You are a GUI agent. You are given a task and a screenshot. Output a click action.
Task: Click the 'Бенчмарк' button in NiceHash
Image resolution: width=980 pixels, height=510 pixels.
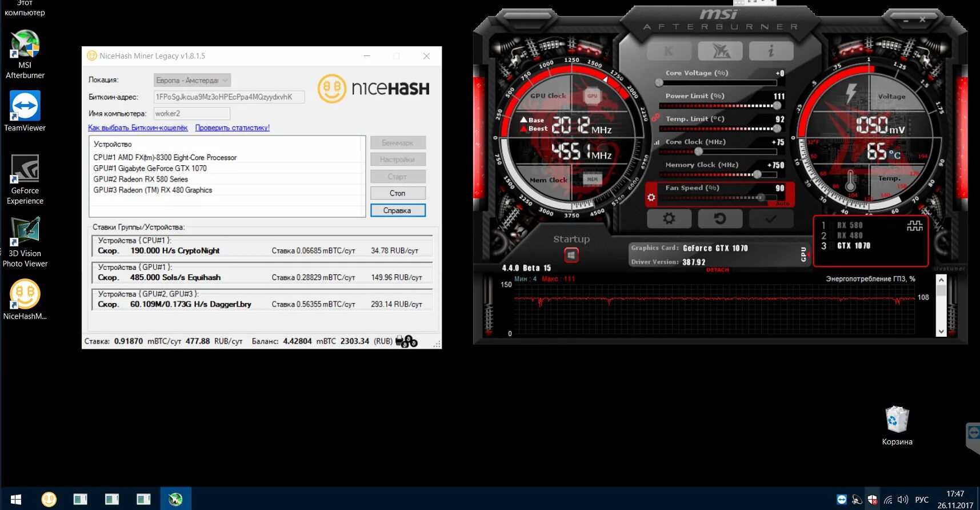pyautogui.click(x=398, y=143)
